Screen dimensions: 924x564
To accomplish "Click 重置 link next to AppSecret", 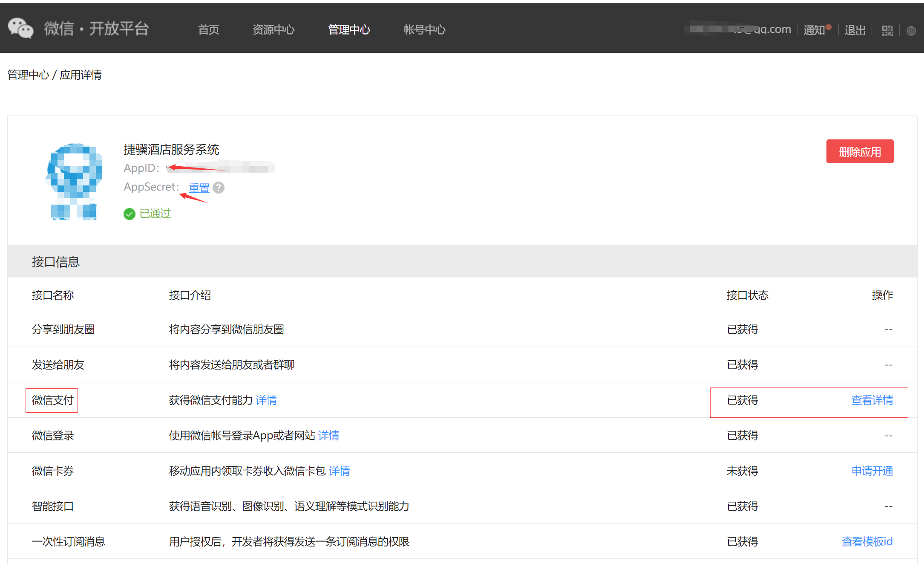I will pos(199,188).
